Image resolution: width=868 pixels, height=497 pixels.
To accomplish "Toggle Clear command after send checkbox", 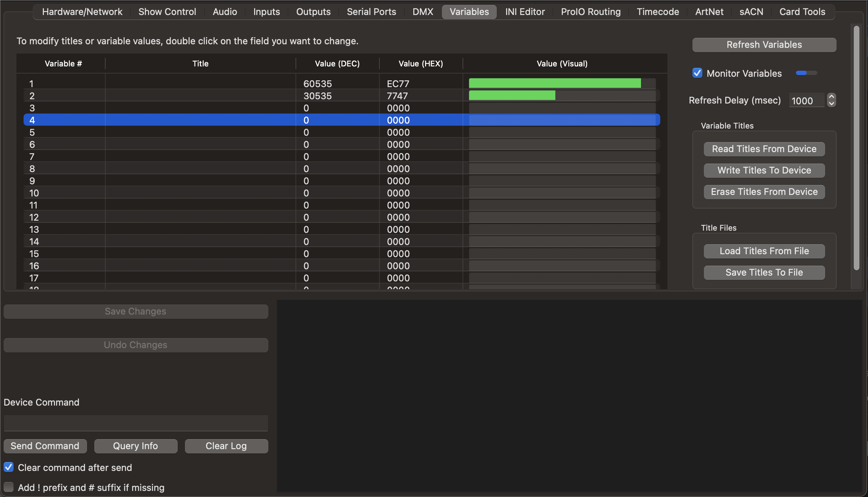I will pyautogui.click(x=9, y=467).
